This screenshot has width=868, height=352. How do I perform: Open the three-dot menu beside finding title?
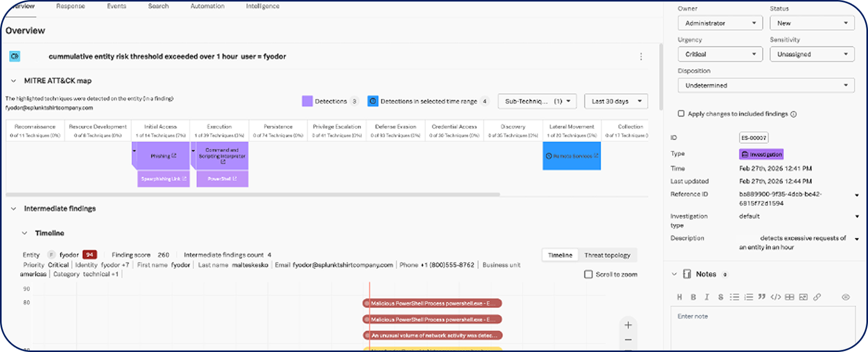pyautogui.click(x=641, y=57)
